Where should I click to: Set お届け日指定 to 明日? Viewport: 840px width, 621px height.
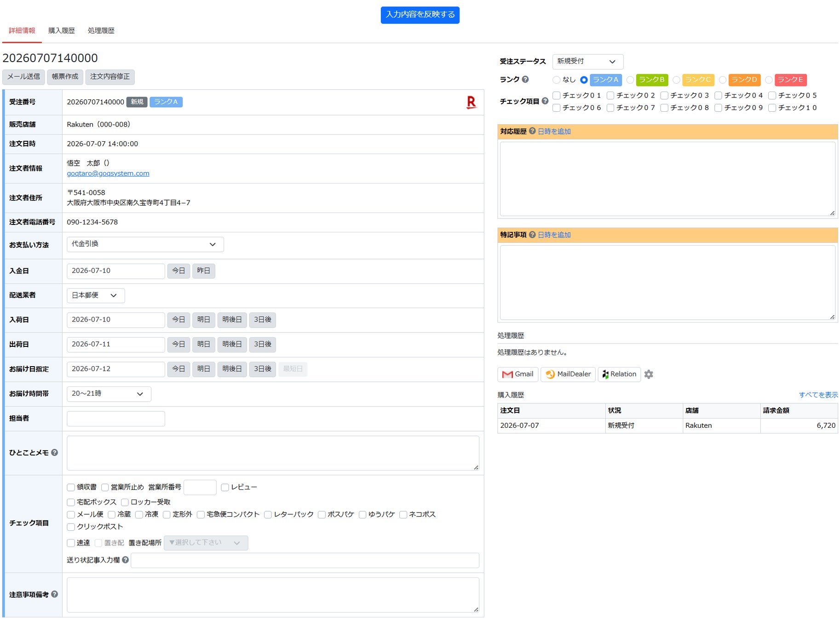click(204, 369)
